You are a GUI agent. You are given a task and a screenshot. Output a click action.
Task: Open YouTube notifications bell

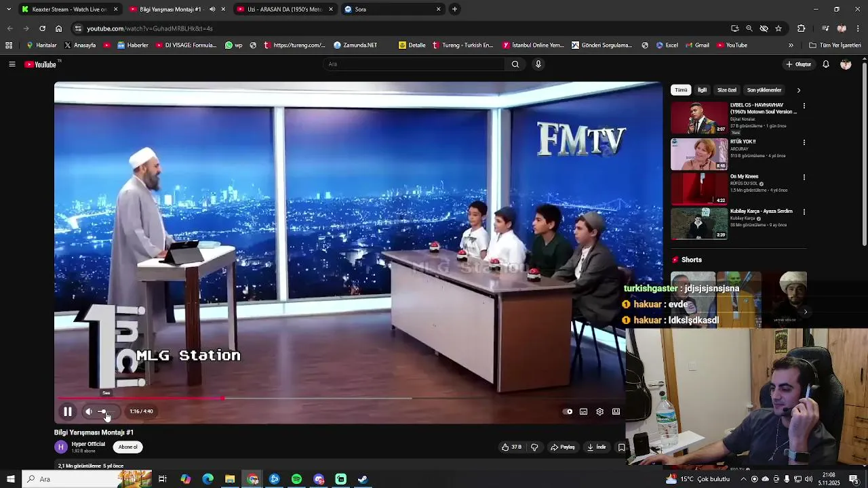click(826, 64)
